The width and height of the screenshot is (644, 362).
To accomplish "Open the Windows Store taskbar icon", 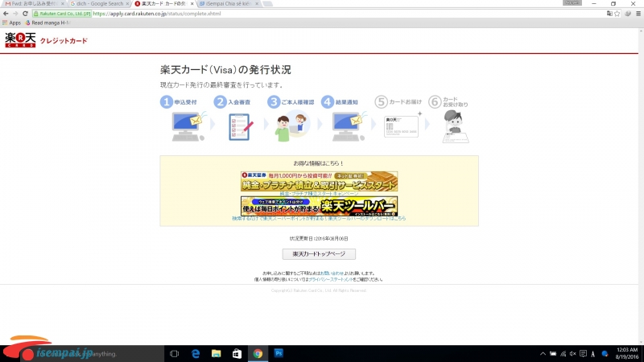I will [x=237, y=354].
